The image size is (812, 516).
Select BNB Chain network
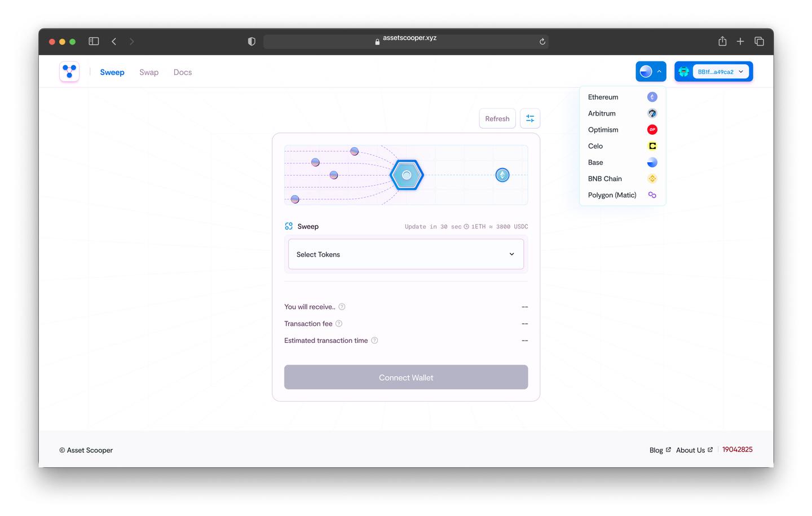(623, 179)
